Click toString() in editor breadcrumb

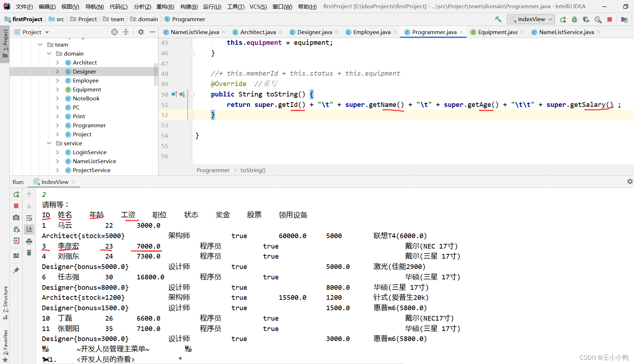click(253, 170)
